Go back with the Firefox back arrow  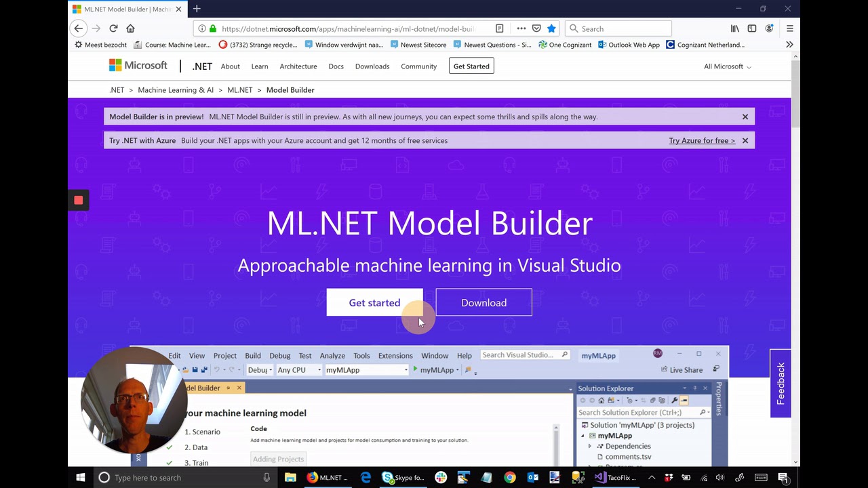(79, 28)
